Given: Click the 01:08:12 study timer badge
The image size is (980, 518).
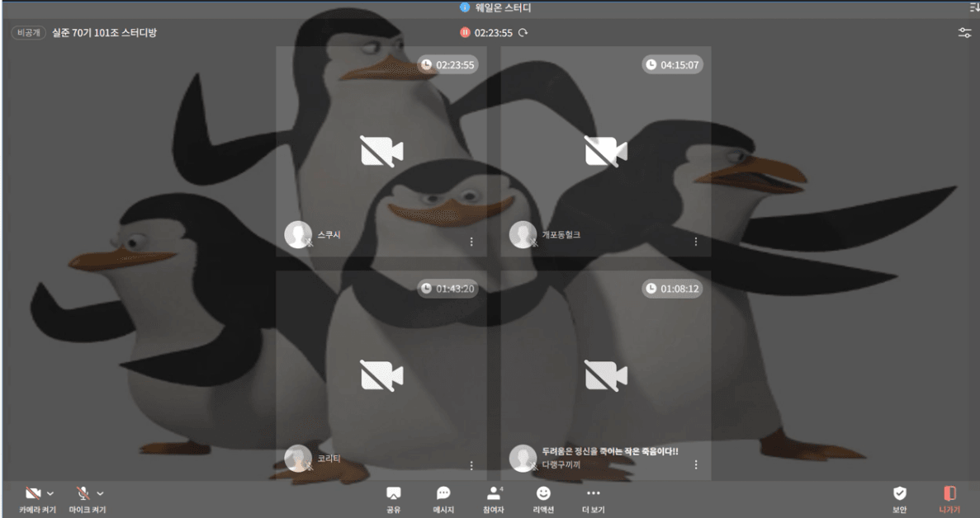Looking at the screenshot, I should (673, 289).
